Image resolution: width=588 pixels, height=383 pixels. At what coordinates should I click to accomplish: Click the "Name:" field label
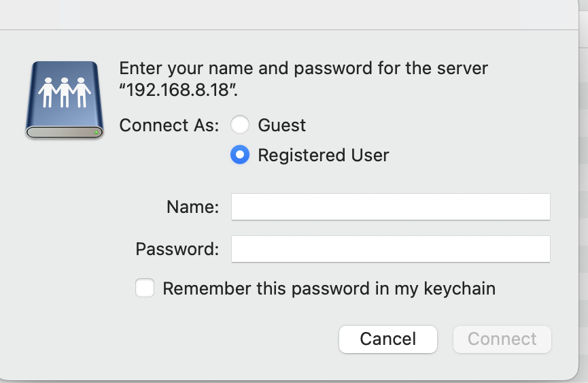[x=192, y=207]
